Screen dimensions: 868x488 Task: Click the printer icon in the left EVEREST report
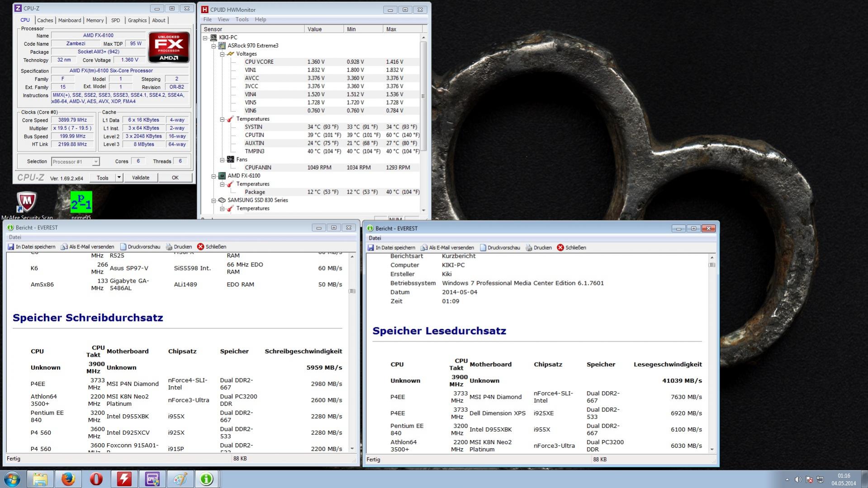click(169, 247)
